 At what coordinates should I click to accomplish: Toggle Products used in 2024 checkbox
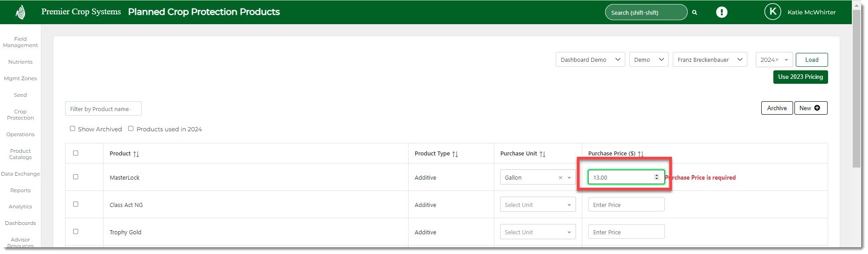click(131, 129)
